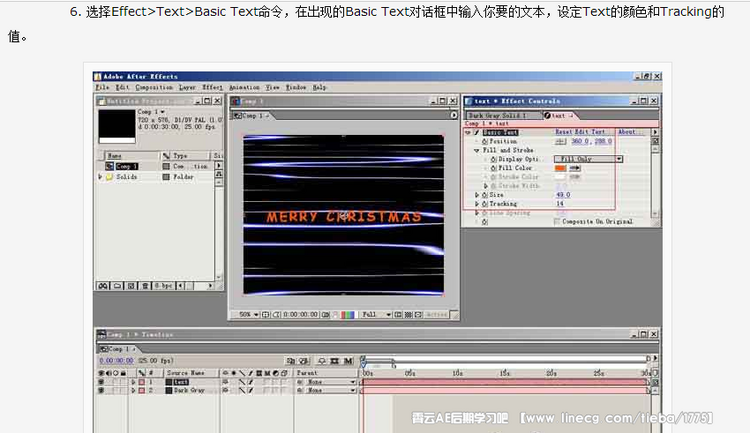This screenshot has width=750, height=433.
Task: Toggle the Size stopwatch
Action: 485,195
